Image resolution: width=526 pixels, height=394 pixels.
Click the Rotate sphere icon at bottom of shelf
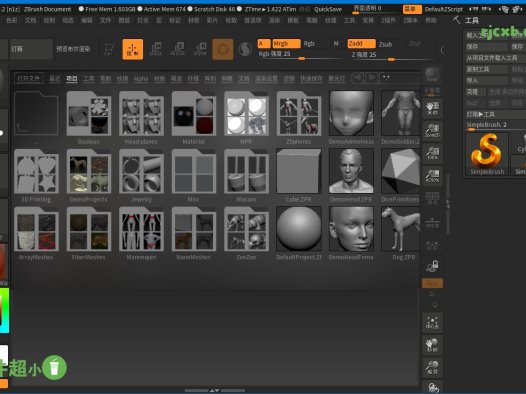click(432, 387)
